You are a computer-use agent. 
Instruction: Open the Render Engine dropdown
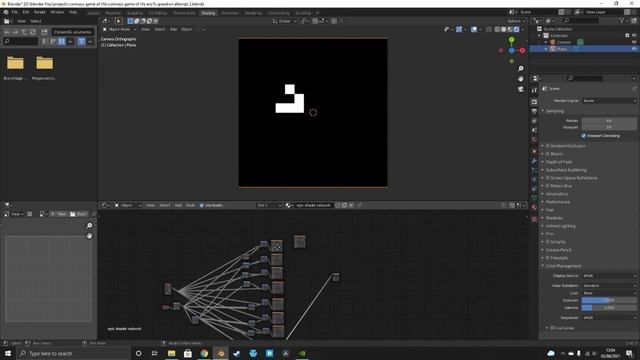(609, 100)
